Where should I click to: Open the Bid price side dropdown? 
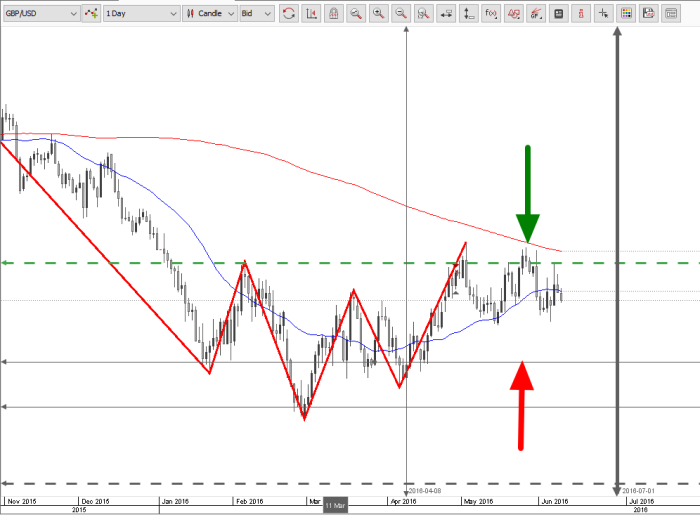pyautogui.click(x=256, y=13)
